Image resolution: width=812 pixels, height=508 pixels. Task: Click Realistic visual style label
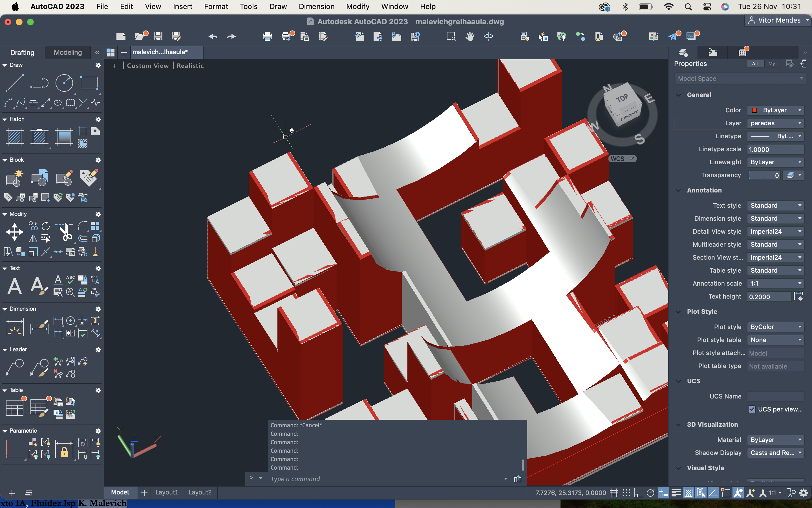coord(190,65)
